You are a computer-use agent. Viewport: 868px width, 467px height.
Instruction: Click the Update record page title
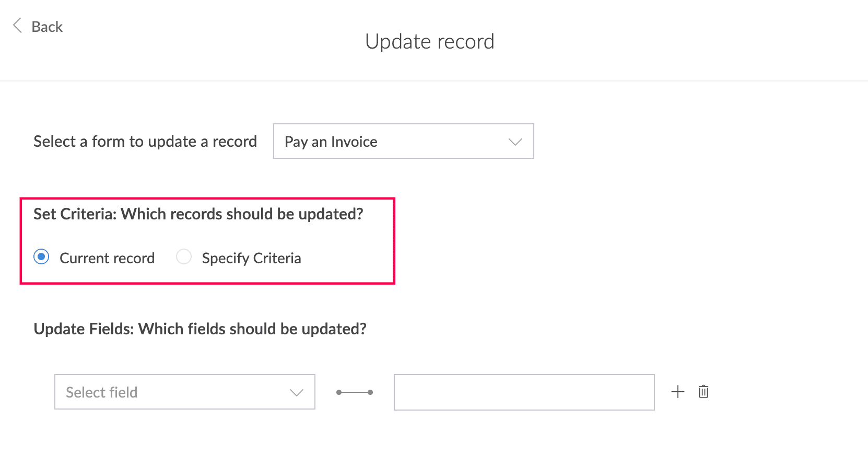pos(430,42)
